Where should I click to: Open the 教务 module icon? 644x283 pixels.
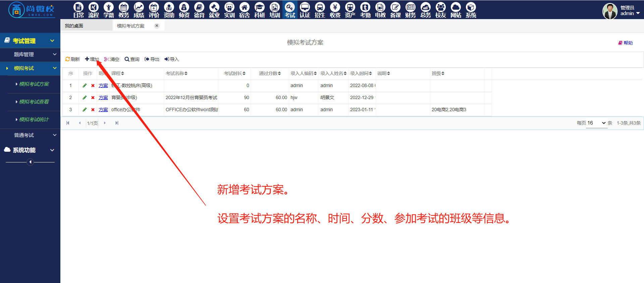(x=124, y=10)
